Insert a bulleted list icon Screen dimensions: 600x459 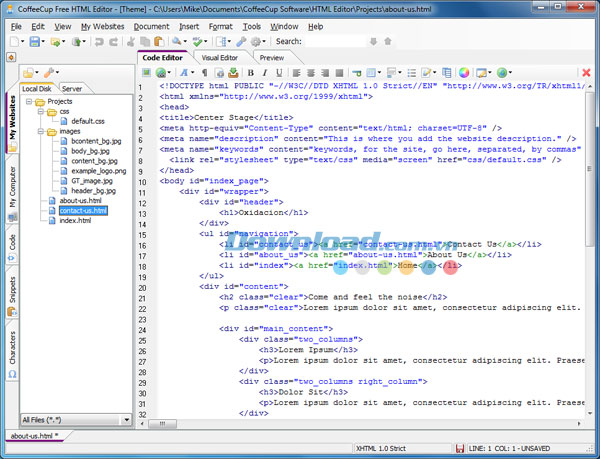coord(412,73)
